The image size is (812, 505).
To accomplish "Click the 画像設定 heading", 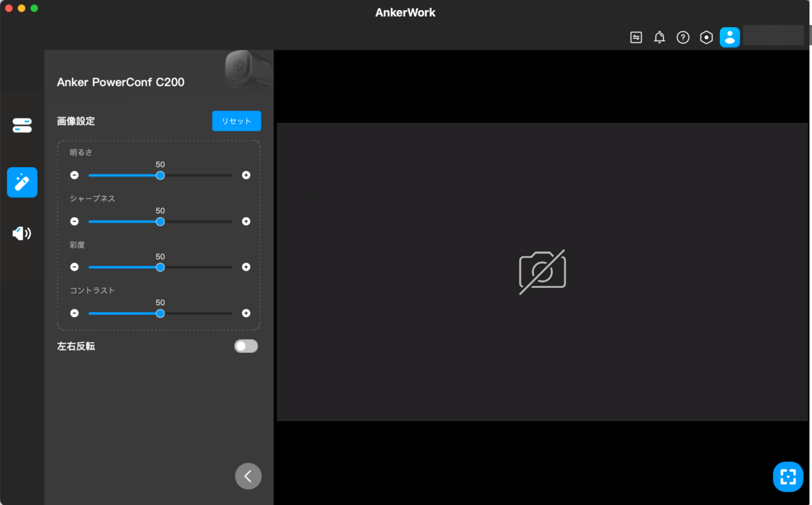I will pos(76,122).
